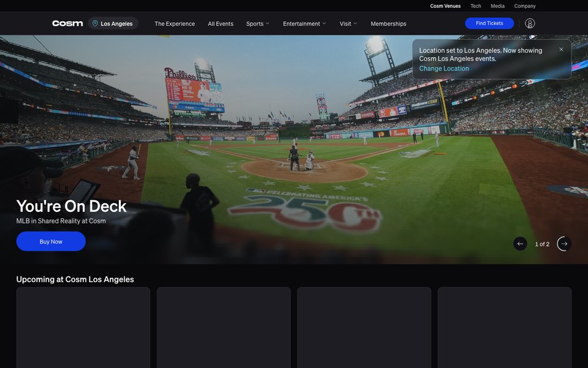Viewport: 588px width, 368px height.
Task: Expand the Visit dropdown menu
Action: pos(348,24)
